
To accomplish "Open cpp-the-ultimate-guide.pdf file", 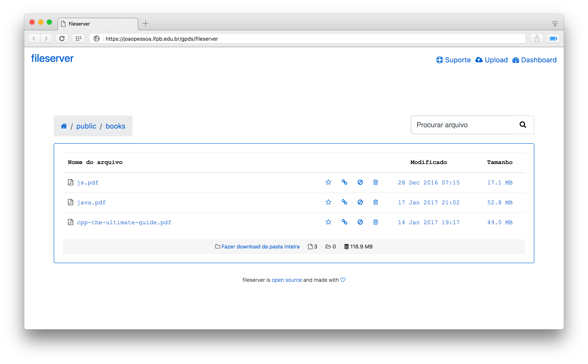I will [x=124, y=222].
